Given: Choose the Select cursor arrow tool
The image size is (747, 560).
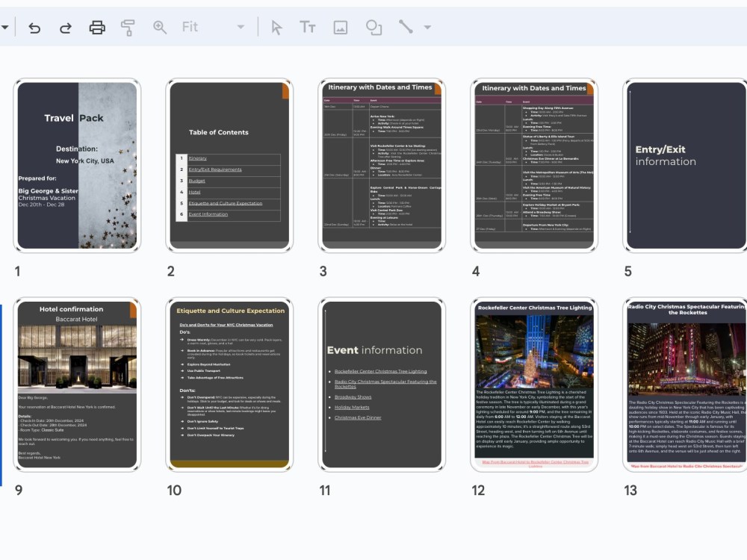Looking at the screenshot, I should click(276, 28).
